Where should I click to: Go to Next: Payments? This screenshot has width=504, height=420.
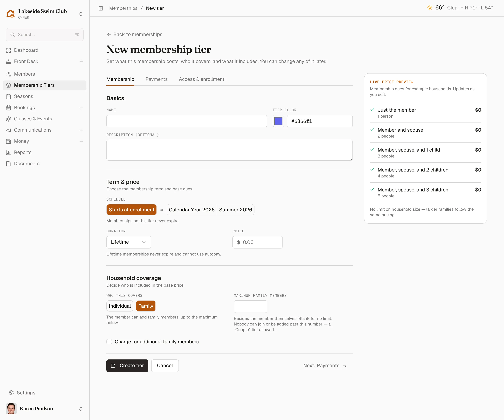click(x=325, y=366)
